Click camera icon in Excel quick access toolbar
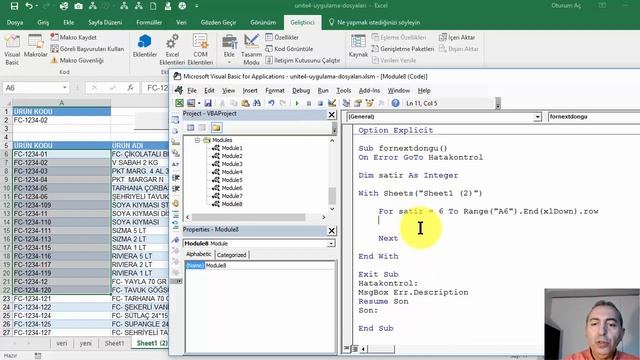640x360 pixels. (78, 6)
